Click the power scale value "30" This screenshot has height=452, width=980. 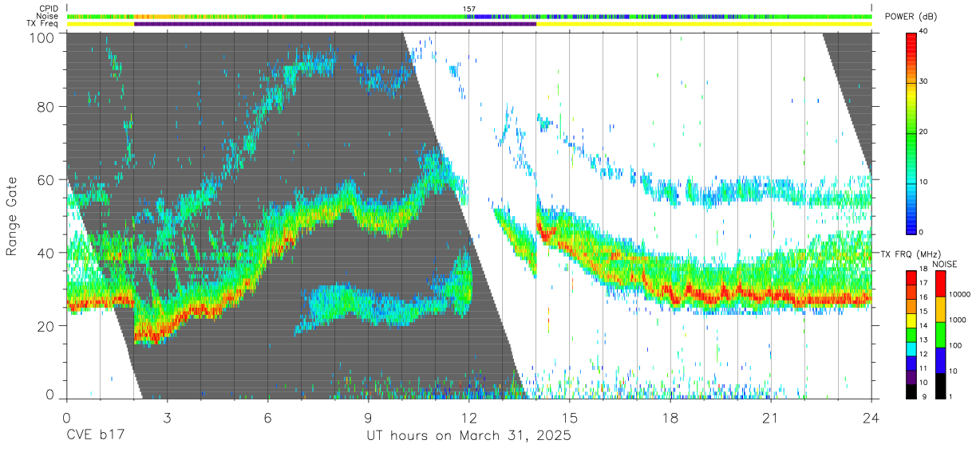click(x=925, y=82)
